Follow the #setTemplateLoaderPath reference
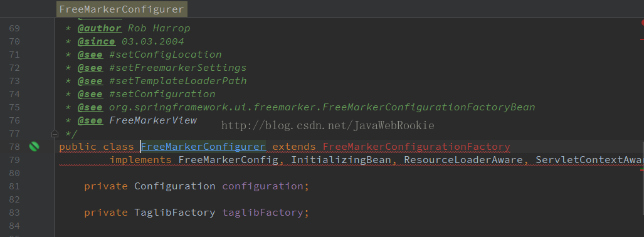644x237 pixels. click(x=178, y=81)
